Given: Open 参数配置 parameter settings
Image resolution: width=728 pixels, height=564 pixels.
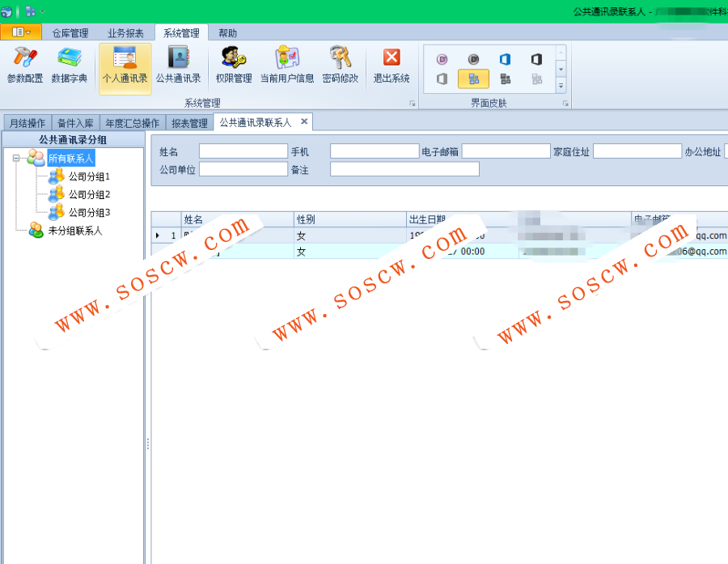Looking at the screenshot, I should point(24,66).
